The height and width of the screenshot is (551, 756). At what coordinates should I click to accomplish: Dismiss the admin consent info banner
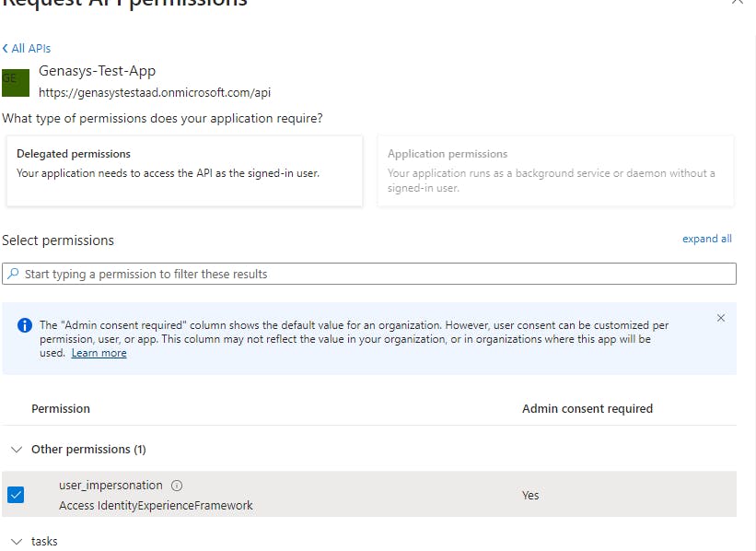click(x=721, y=318)
